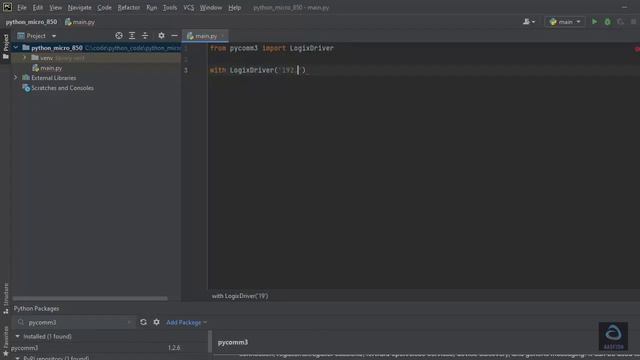Click python_micro_850 breadcrumb in navigation bar
The width and height of the screenshot is (640, 360).
[31, 22]
